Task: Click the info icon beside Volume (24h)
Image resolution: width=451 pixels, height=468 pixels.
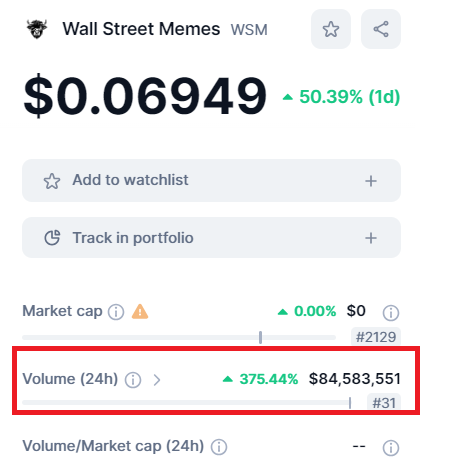Action: 133,380
